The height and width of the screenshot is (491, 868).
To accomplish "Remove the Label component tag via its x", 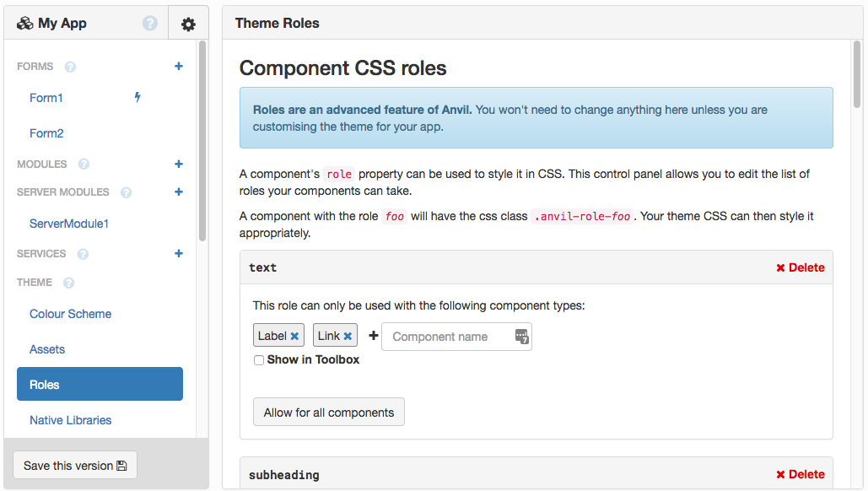I will click(x=294, y=335).
